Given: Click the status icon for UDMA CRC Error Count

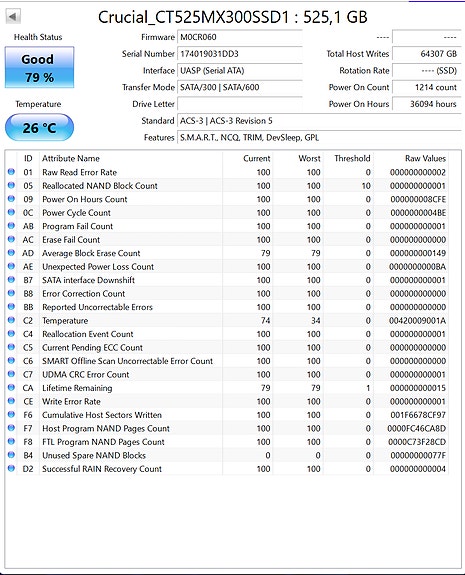Looking at the screenshot, I should coord(11,374).
